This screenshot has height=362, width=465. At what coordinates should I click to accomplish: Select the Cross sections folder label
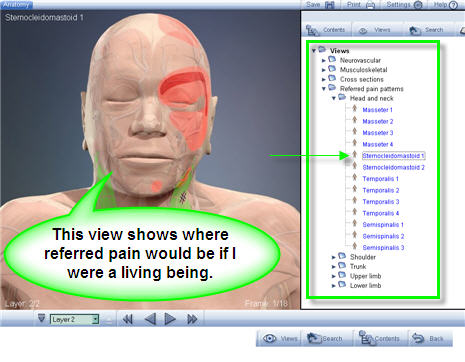point(362,79)
